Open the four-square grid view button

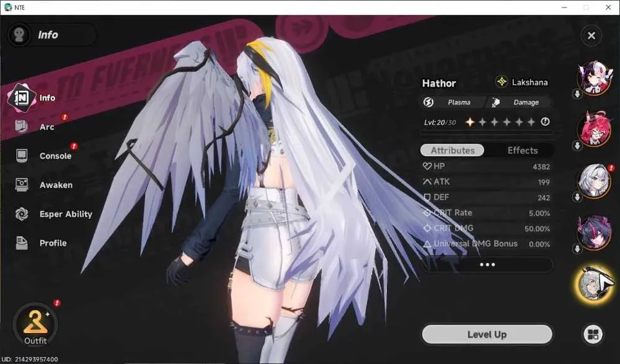(593, 334)
